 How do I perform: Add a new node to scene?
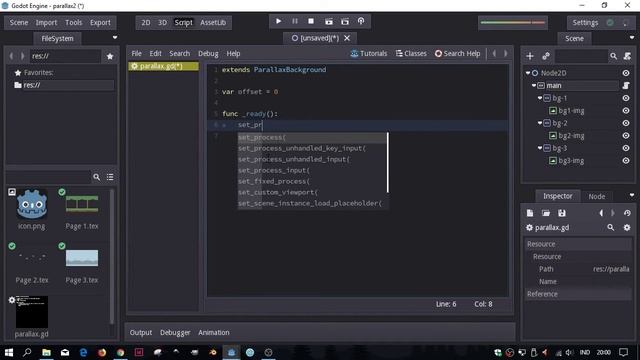530,56
